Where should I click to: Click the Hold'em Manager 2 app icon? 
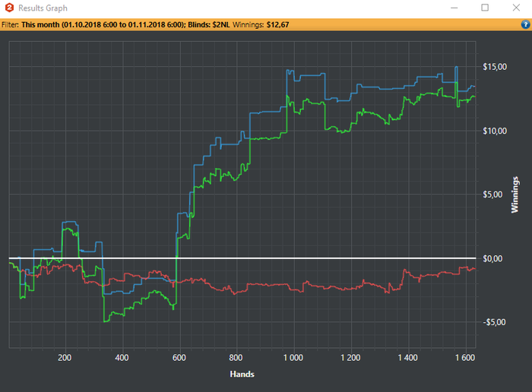point(9,8)
